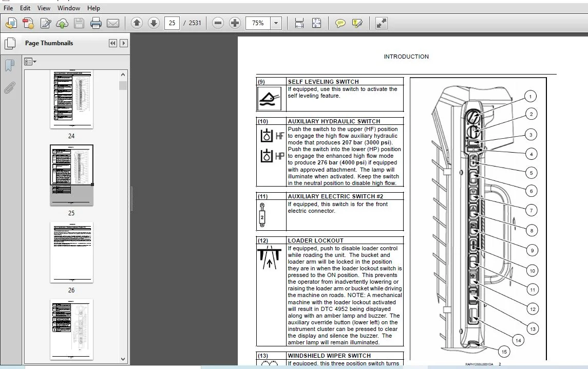The image size is (588, 369).
Task: Open the Attachments paperclip panel icon
Action: (10, 88)
